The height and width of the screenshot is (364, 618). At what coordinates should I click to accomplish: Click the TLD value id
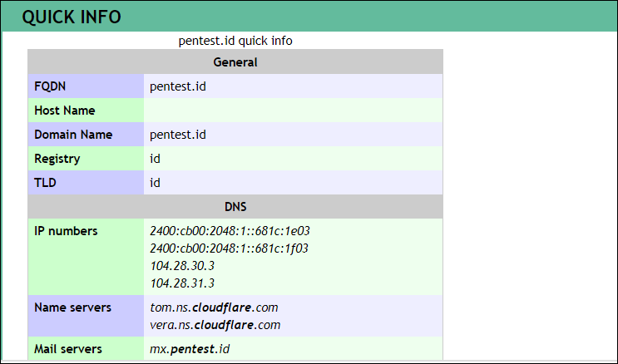point(155,182)
